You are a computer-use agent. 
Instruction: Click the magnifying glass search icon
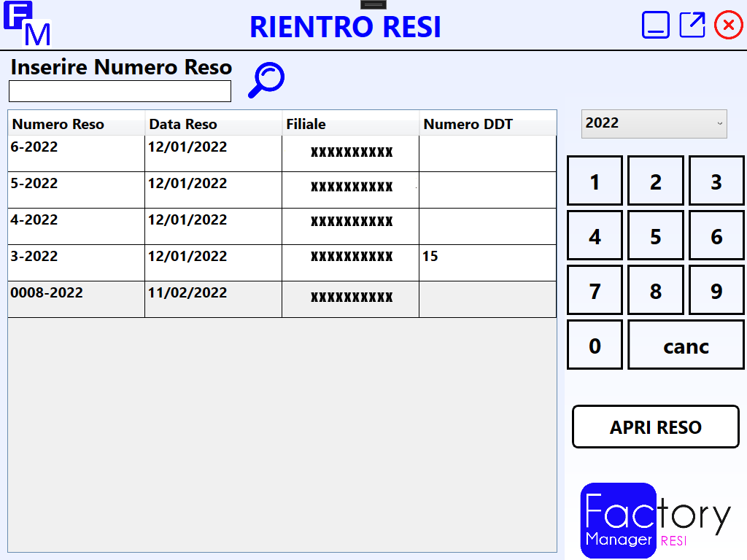point(266,79)
